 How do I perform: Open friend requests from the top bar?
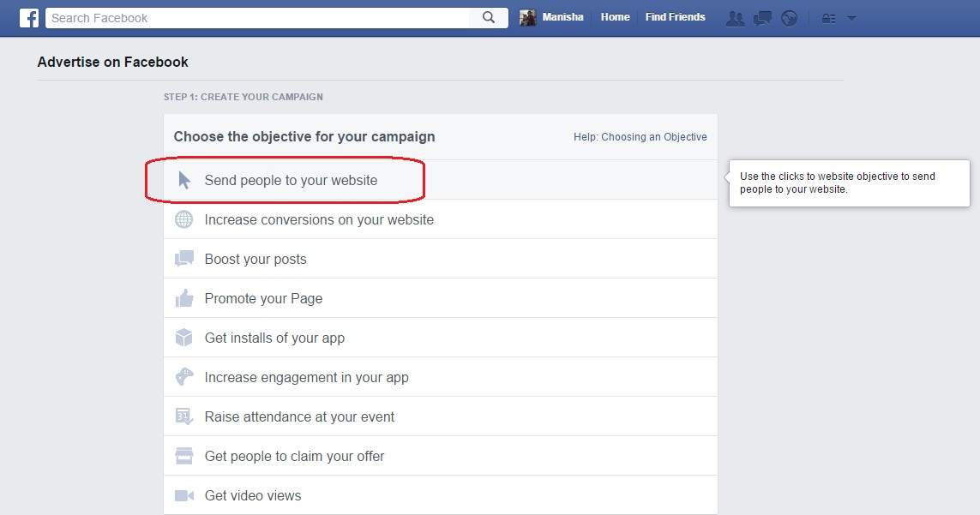[735, 17]
